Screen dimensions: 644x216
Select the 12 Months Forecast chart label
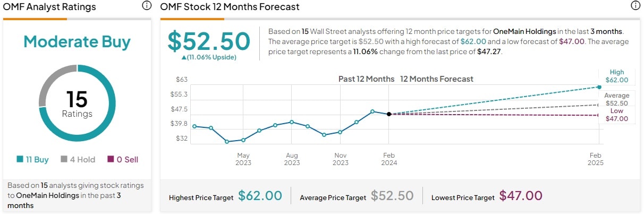(436, 79)
